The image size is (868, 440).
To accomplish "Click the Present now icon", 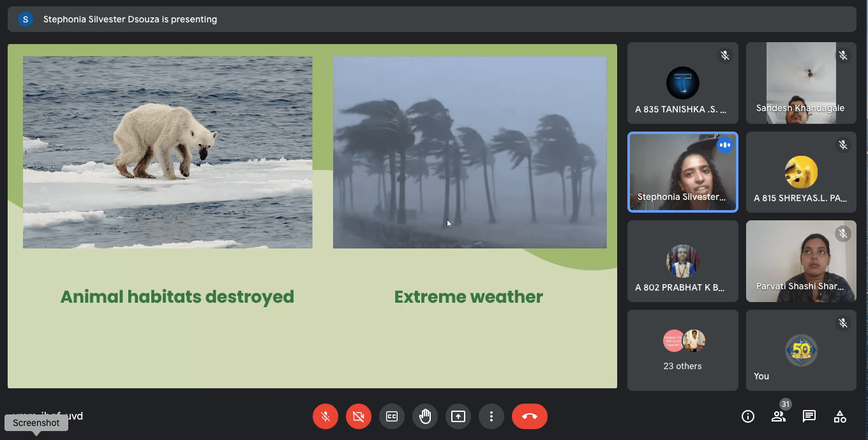I will click(458, 416).
